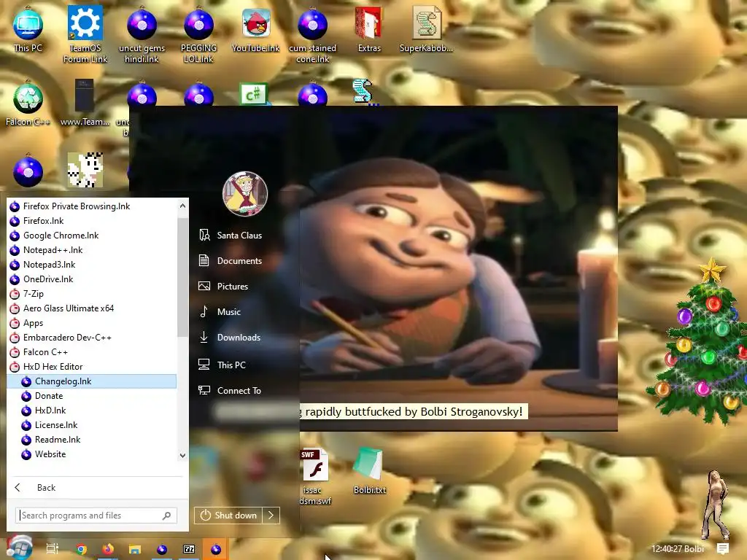Open Changelog.lnk under HxD
This screenshot has width=747, height=560.
[91, 381]
